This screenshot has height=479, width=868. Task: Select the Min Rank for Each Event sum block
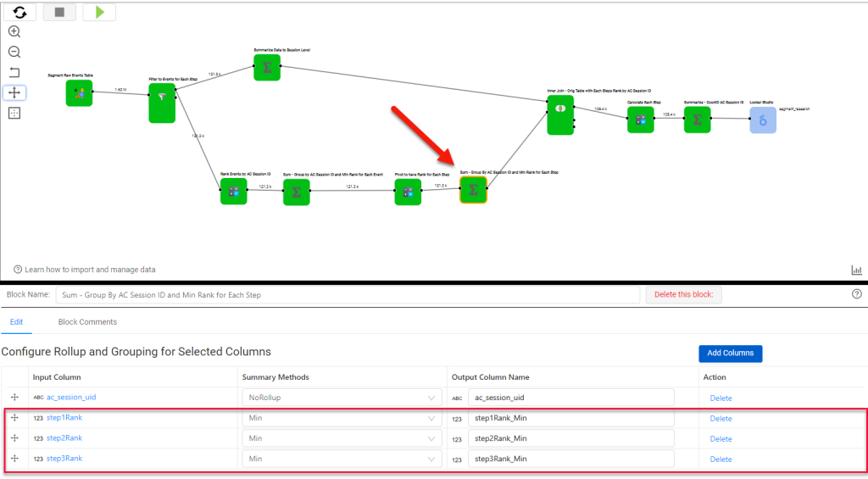click(297, 192)
